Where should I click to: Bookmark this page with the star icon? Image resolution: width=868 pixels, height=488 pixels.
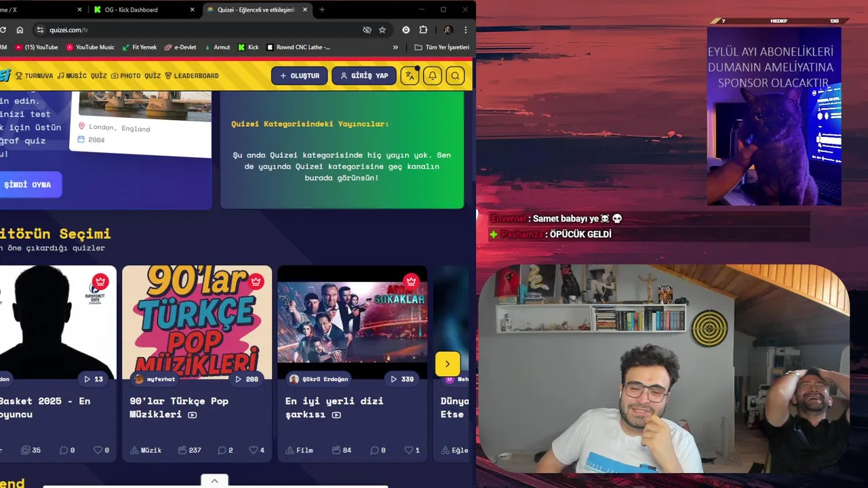[x=382, y=30]
